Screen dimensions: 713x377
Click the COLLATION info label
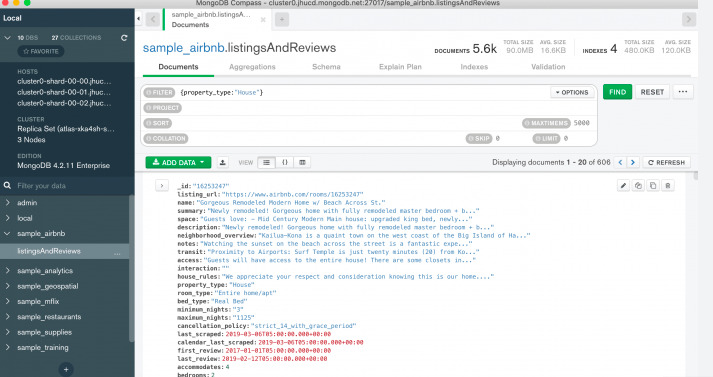pyautogui.click(x=166, y=139)
